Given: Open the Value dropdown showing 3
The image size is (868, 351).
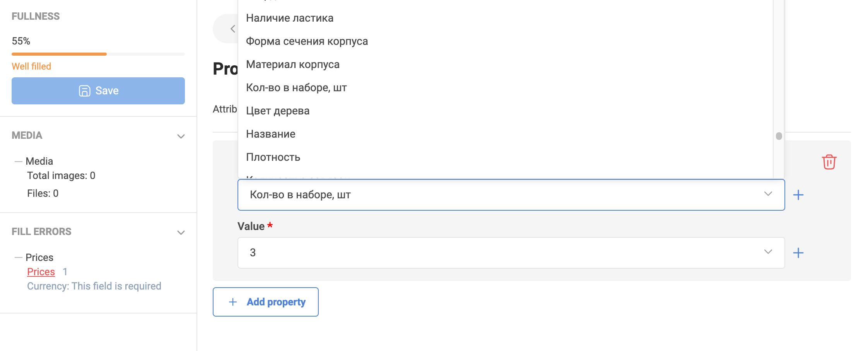Looking at the screenshot, I should tap(511, 253).
